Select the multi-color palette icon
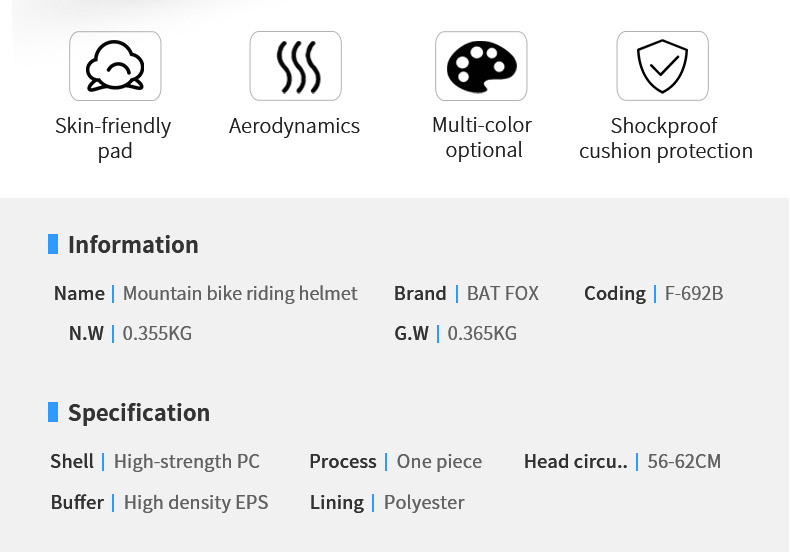The height and width of the screenshot is (552, 790). [x=481, y=66]
